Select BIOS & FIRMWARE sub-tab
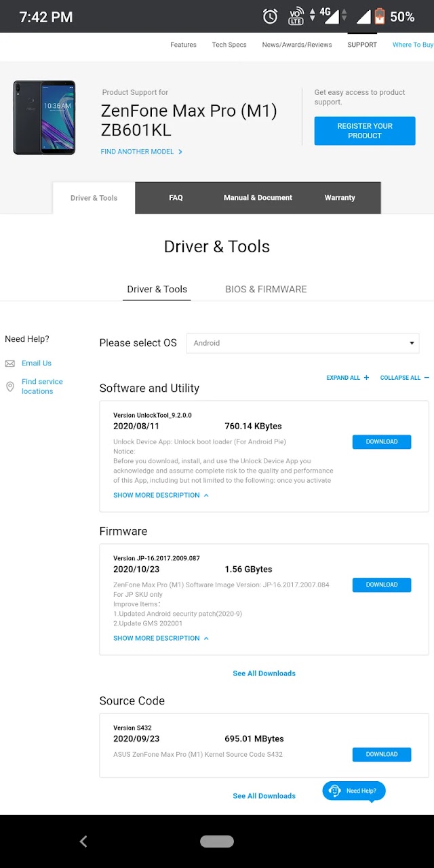 tap(266, 290)
